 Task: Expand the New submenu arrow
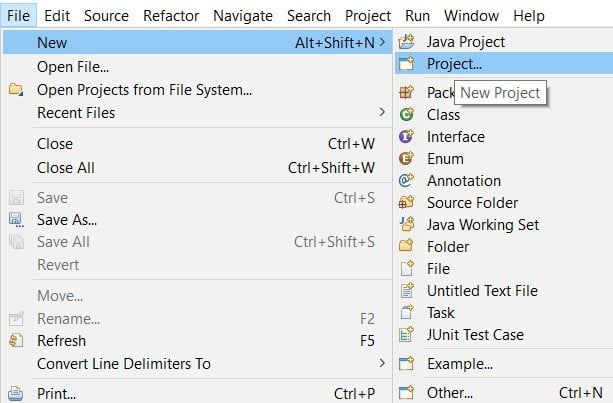coord(382,42)
